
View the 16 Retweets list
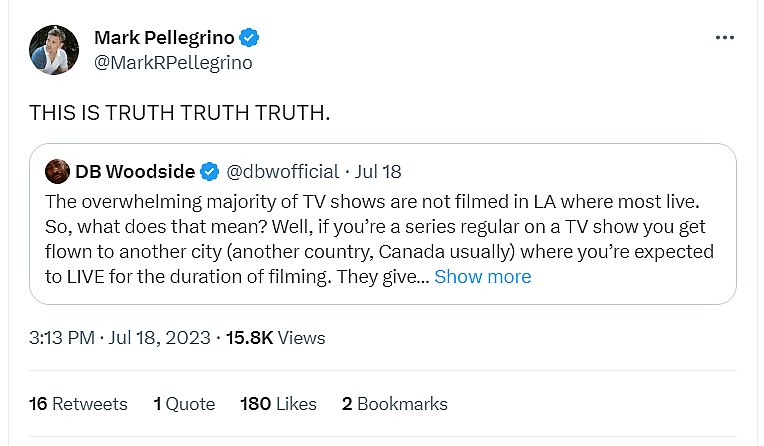click(79, 404)
